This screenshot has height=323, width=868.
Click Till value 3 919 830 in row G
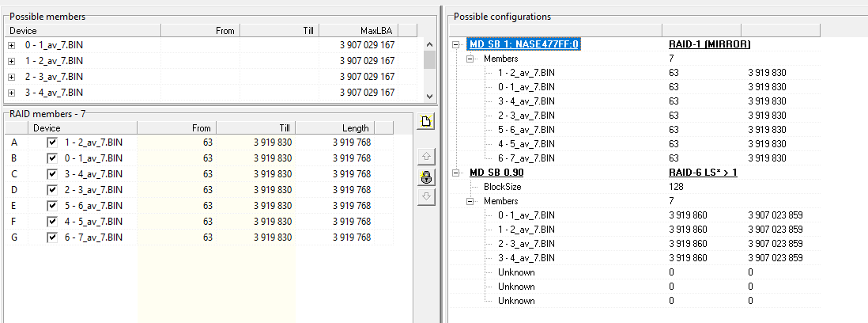pos(273,237)
